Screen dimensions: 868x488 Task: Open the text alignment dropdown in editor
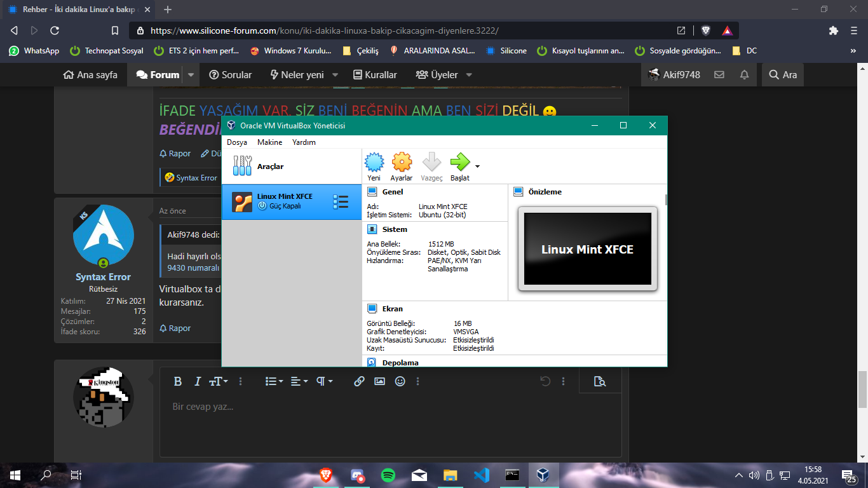coord(299,381)
